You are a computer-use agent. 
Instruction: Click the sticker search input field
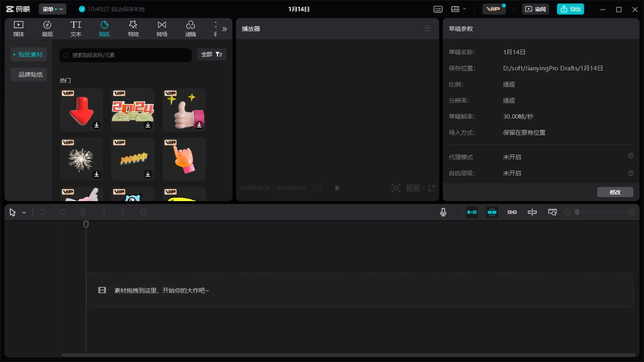[x=126, y=55]
